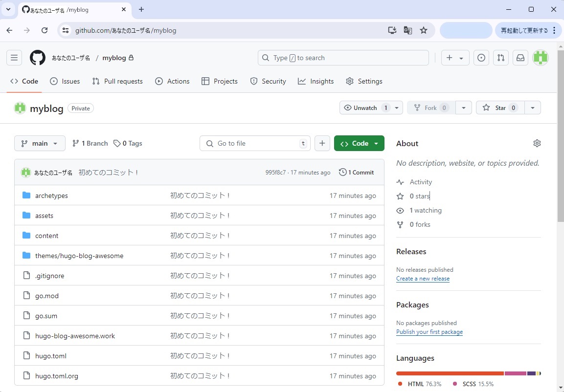Open notifications inbox icon
Screen dimensions: 564x392
[x=520, y=58]
